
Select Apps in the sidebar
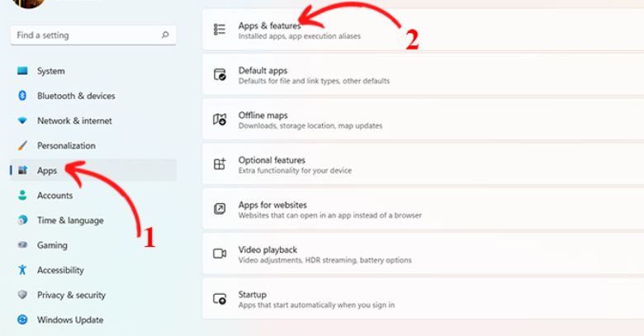tap(93, 170)
